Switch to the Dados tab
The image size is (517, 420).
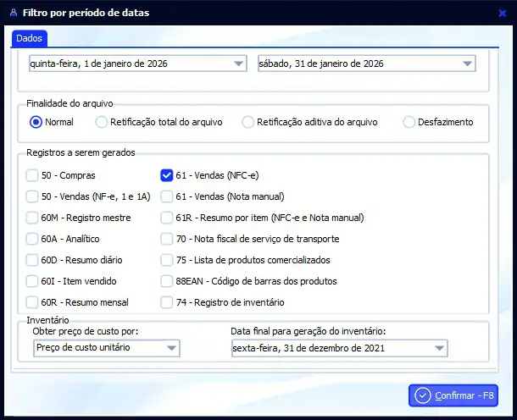click(x=30, y=38)
